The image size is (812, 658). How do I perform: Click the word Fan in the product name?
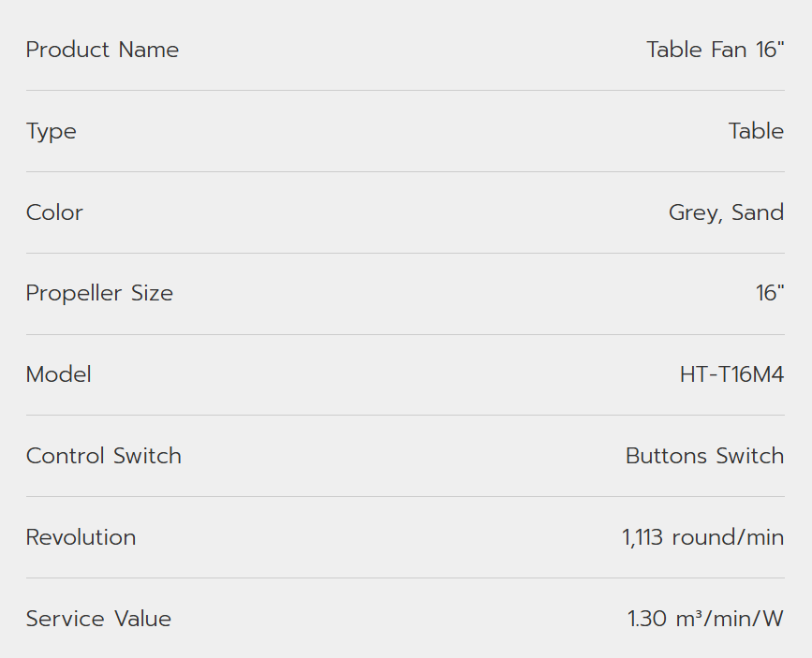point(731,50)
